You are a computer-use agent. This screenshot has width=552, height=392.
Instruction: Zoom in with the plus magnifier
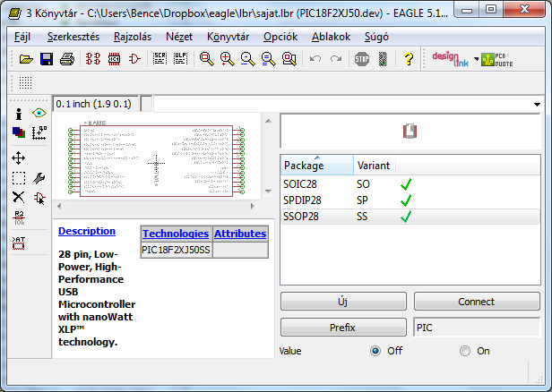(227, 59)
